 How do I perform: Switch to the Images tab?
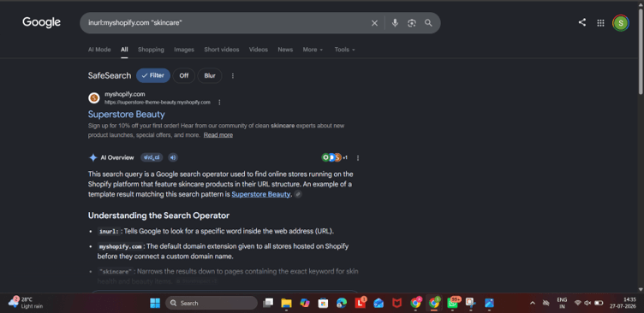(184, 50)
